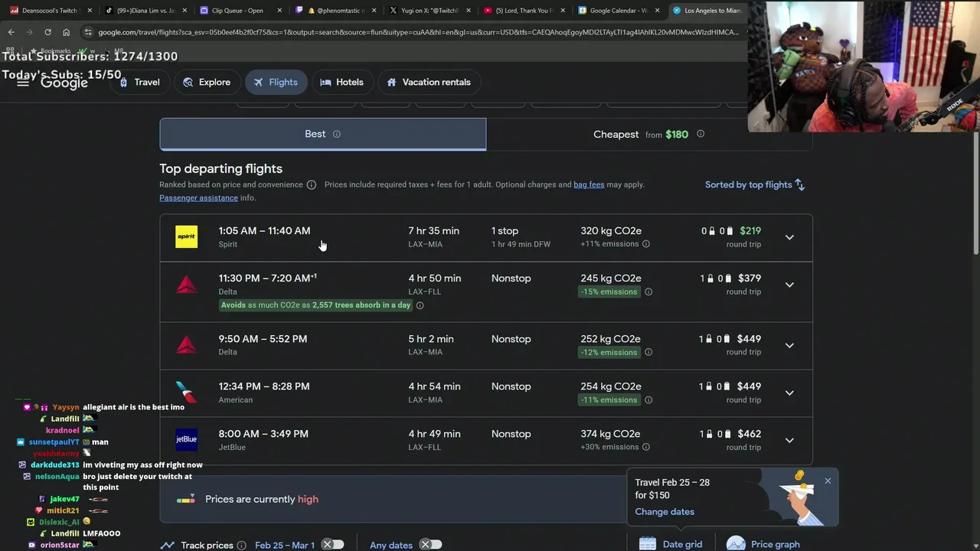The image size is (980, 551).
Task: Click the Delta logo on the 9:50 AM flight
Action: [x=186, y=345]
